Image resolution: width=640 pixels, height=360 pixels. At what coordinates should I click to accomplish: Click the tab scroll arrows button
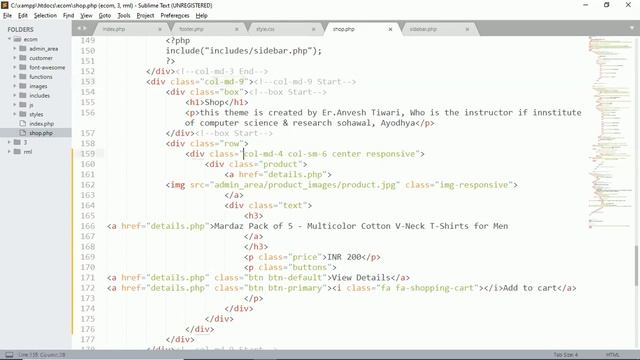82,28
